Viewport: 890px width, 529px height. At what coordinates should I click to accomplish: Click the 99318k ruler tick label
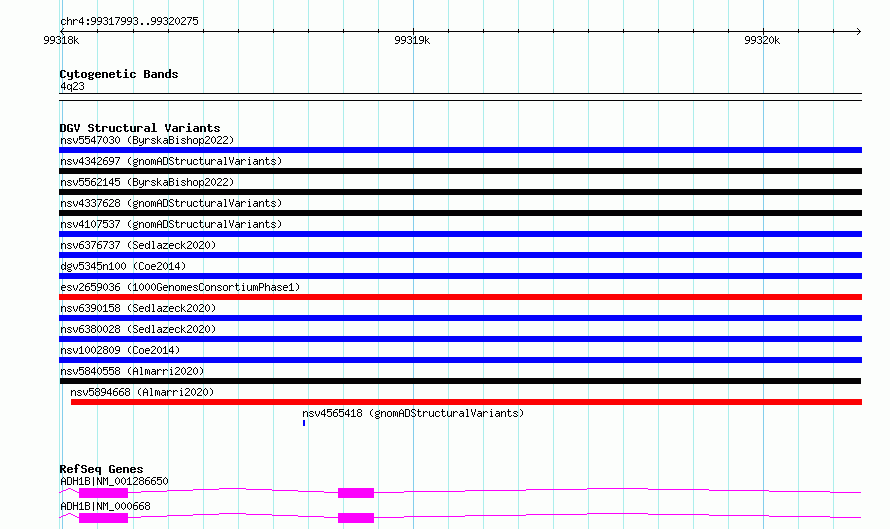tap(61, 40)
